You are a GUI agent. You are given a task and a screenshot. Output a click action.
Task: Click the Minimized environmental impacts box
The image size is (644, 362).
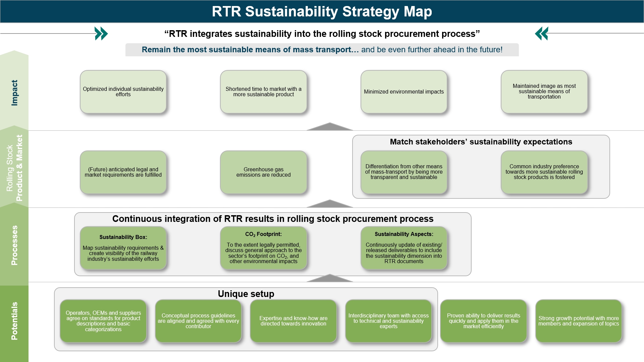(x=404, y=92)
